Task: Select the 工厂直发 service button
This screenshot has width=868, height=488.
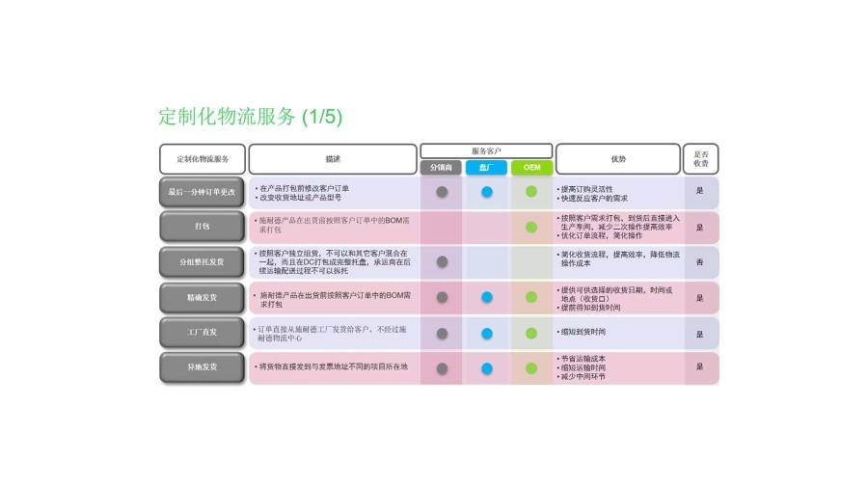Action: point(203,333)
